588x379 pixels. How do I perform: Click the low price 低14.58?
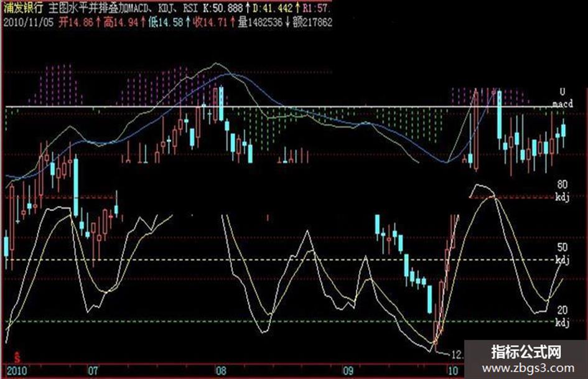(x=166, y=22)
